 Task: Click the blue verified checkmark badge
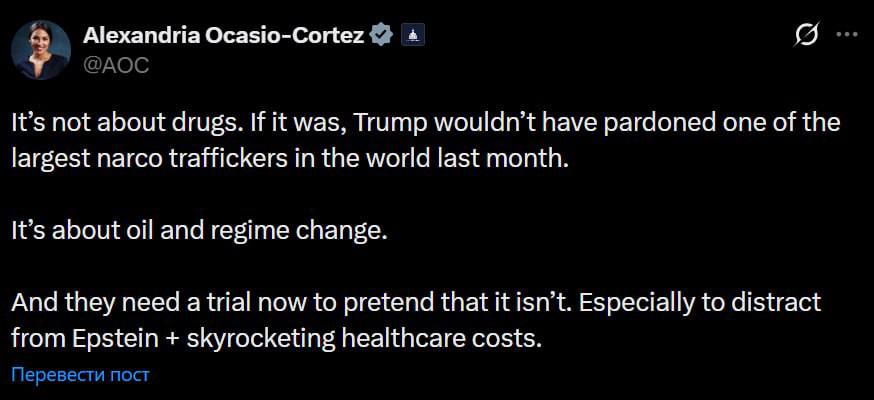tap(381, 35)
